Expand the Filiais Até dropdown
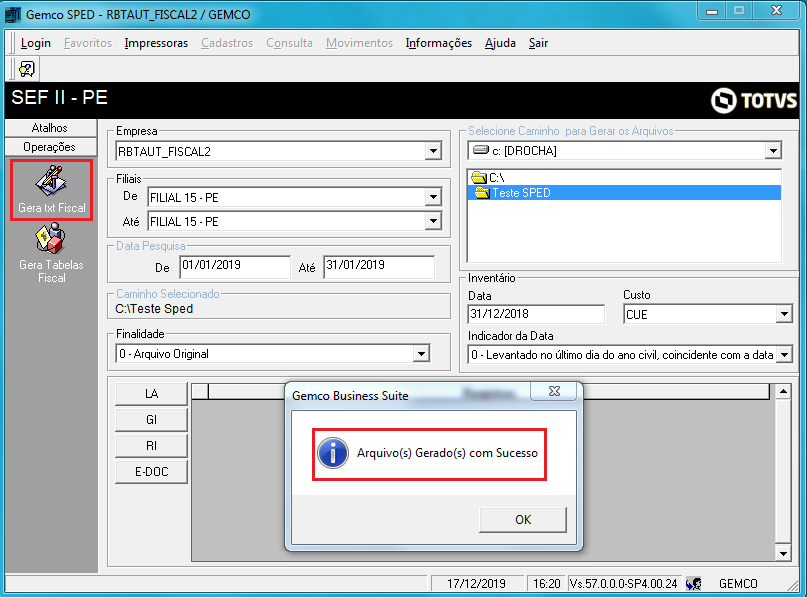 point(433,221)
